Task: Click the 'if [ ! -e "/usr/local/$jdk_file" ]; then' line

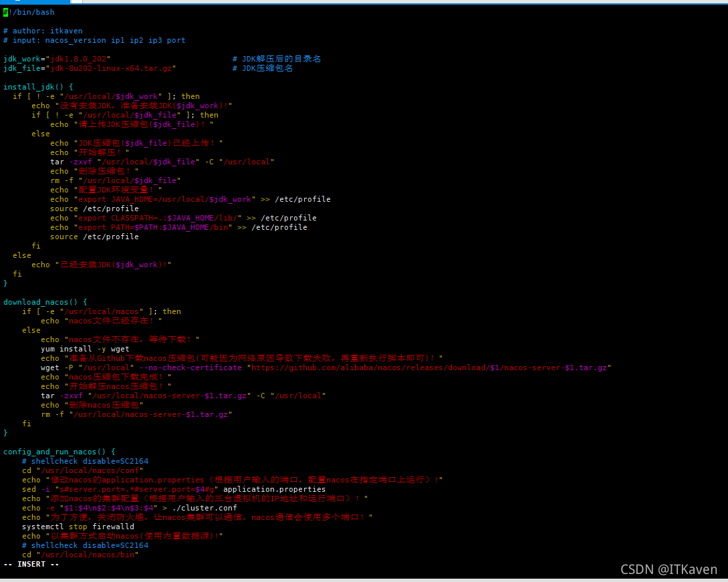Action: (x=125, y=115)
